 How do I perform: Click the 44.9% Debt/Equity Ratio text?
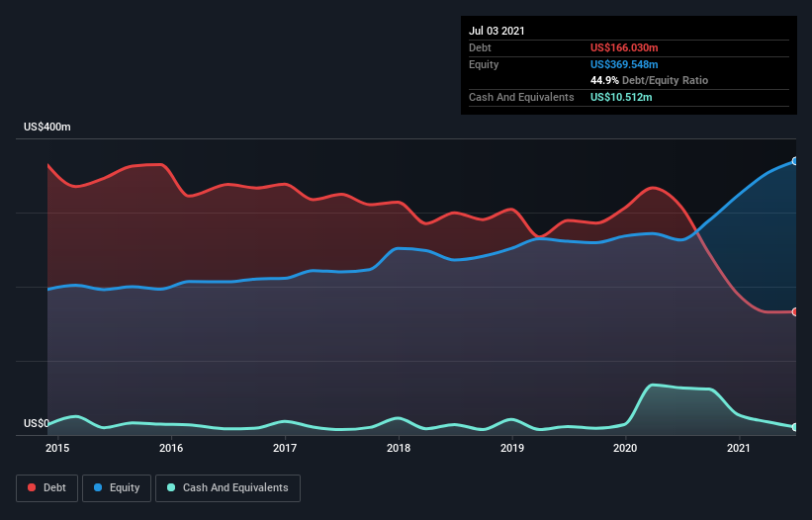click(x=650, y=80)
